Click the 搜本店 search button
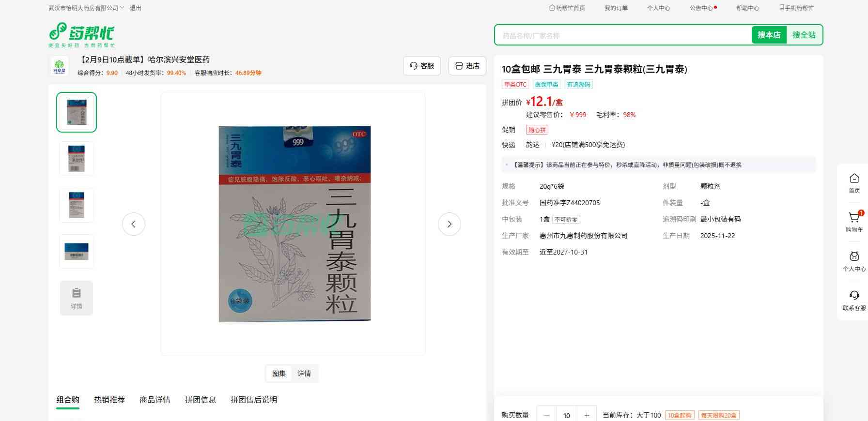868x421 pixels. pyautogui.click(x=769, y=35)
